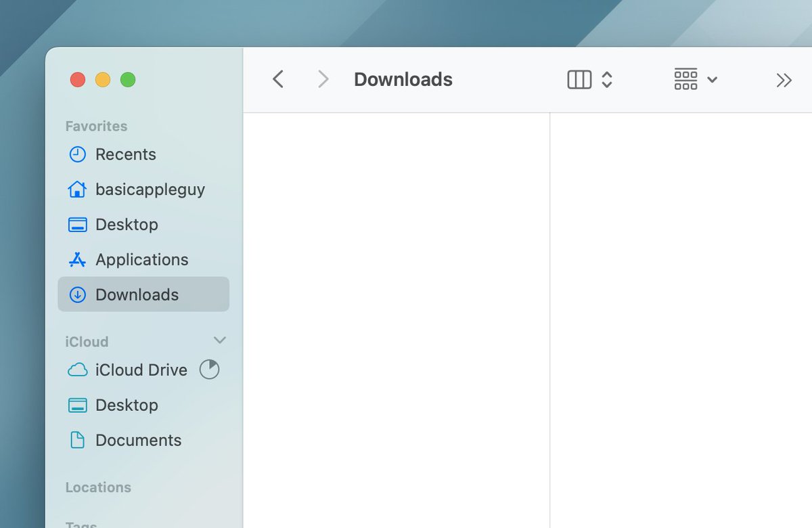Click the iCloud Drive cloud icon
The image size is (812, 528).
click(78, 370)
